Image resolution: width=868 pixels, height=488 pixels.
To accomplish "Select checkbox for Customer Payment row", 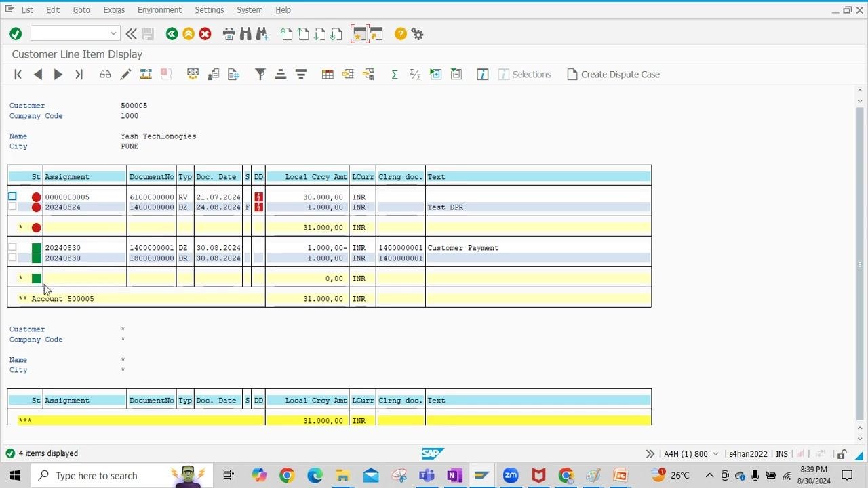I will click(12, 247).
